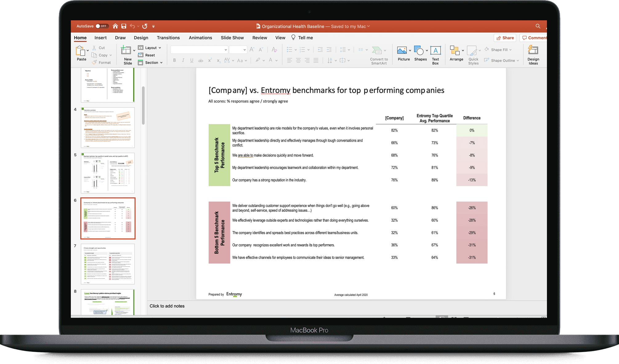Viewport: 619px width, 364px height.
Task: Open the Slide Show ribbon tab
Action: [232, 38]
